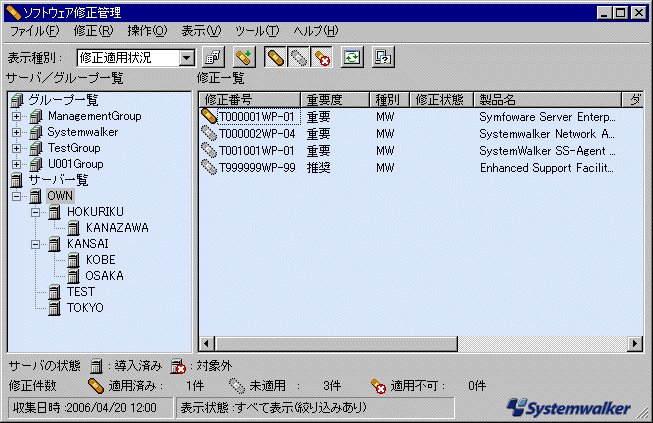653x423 pixels.
Task: Select the TEST server
Action: [x=81, y=292]
